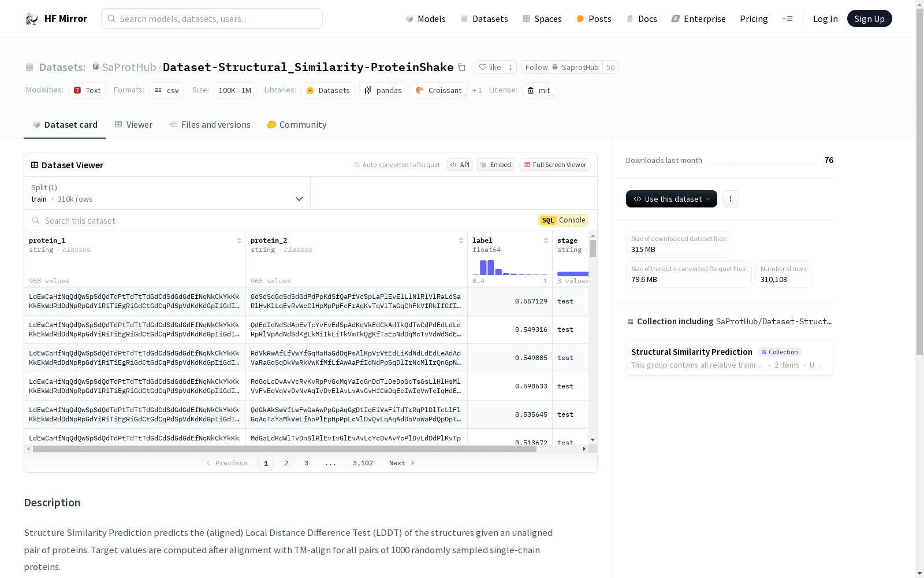Expand the train split dropdown
Viewport: 924px width, 578px height.
click(x=167, y=193)
